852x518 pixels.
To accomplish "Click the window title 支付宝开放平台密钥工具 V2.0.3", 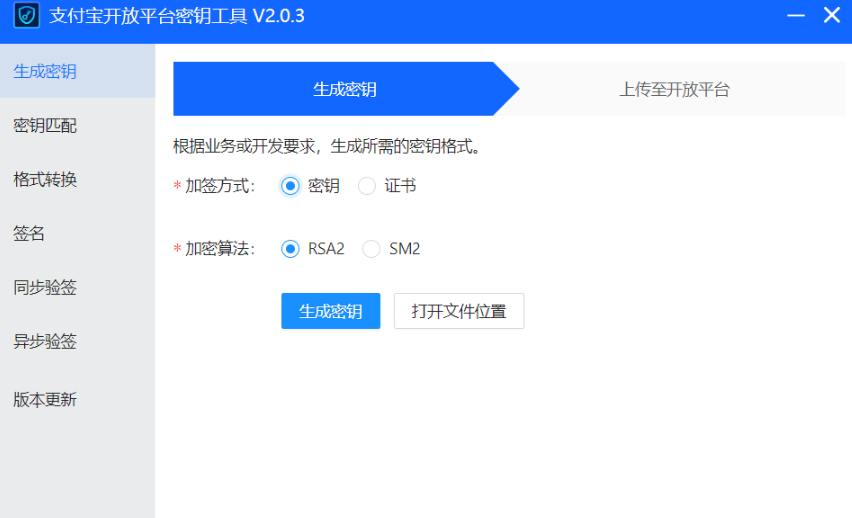I will [x=177, y=16].
